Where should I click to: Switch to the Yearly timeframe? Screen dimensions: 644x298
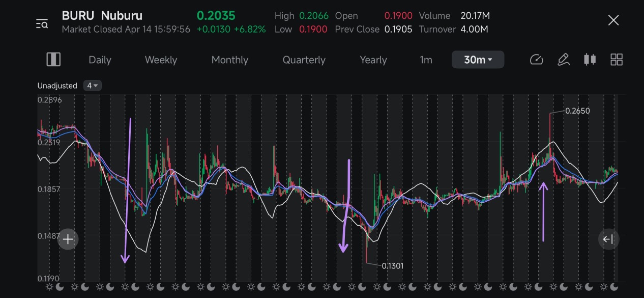[x=373, y=60]
